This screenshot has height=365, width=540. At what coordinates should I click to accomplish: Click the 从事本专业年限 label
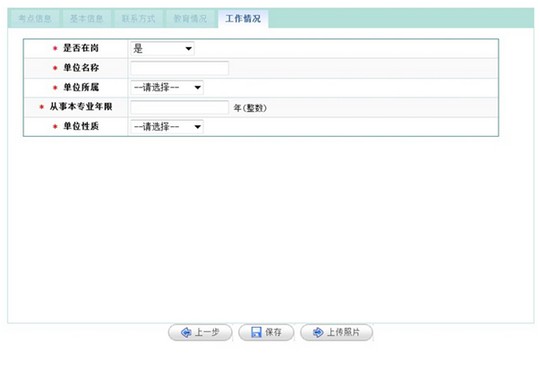coord(81,107)
